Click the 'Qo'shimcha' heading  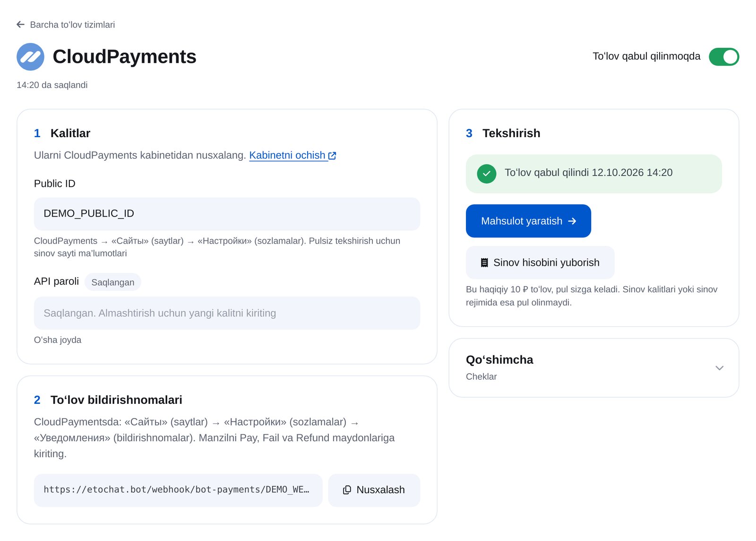point(499,360)
